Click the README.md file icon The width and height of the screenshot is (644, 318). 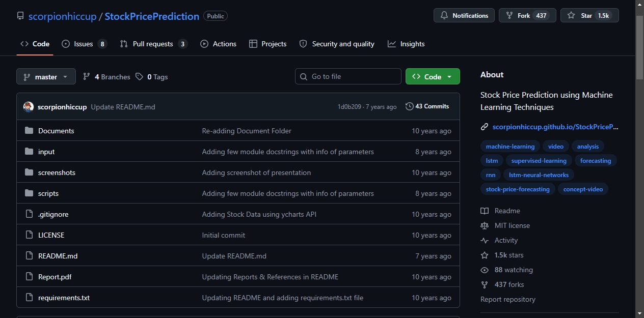tap(29, 256)
